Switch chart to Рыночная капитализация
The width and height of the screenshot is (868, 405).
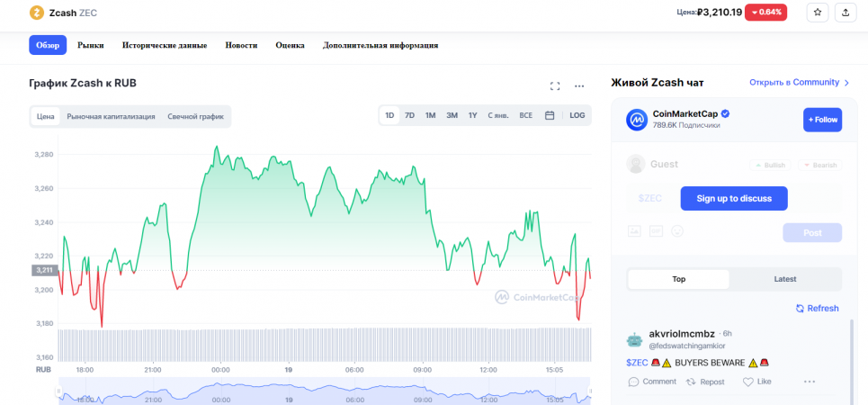[112, 116]
